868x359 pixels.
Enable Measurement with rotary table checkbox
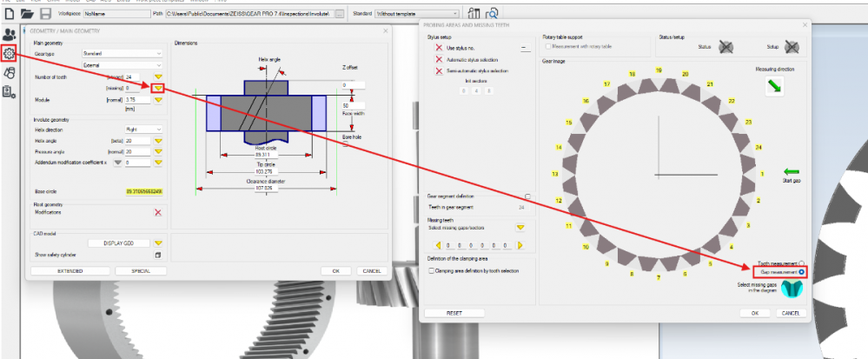547,46
